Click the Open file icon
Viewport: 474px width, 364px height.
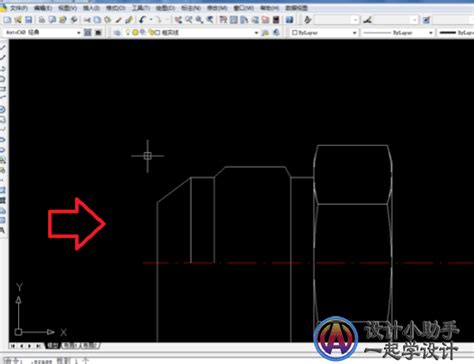(x=18, y=20)
